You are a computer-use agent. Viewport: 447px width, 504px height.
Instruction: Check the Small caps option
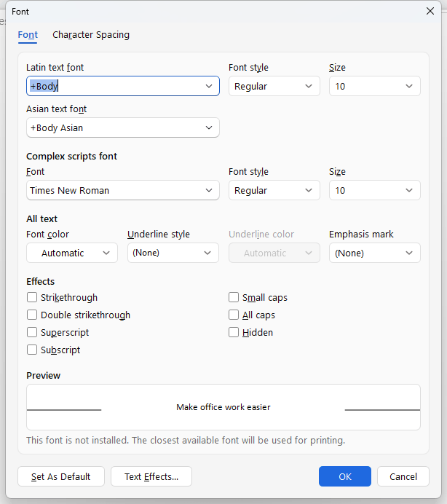point(234,297)
